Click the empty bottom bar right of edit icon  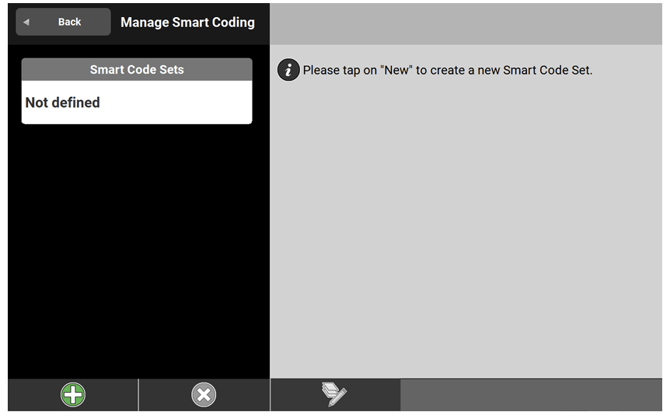click(530, 395)
